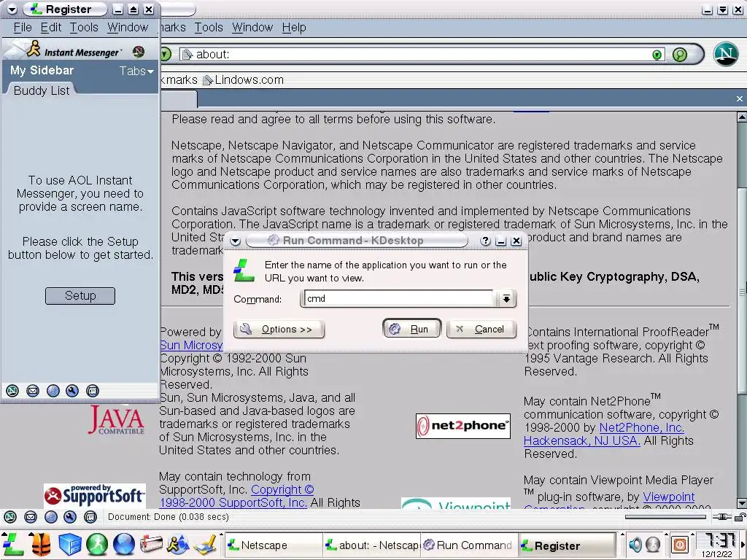Click Address Book icon in browser status bar

[90, 517]
